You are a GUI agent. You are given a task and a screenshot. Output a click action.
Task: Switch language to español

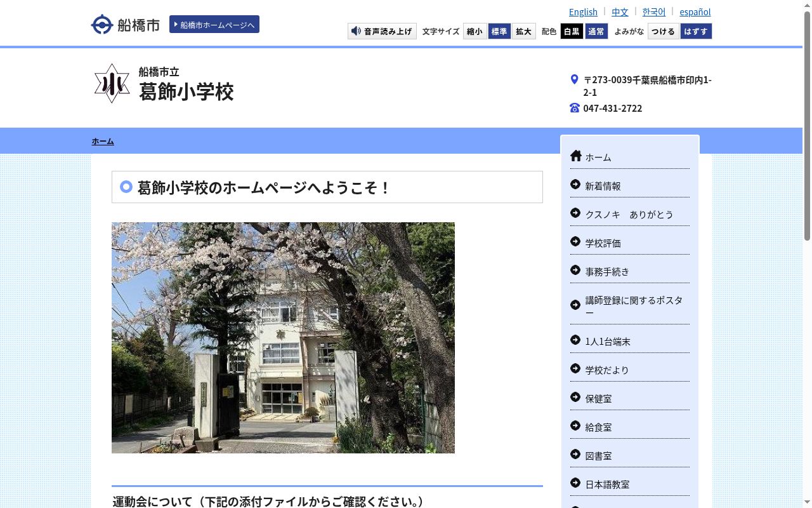[x=695, y=11]
